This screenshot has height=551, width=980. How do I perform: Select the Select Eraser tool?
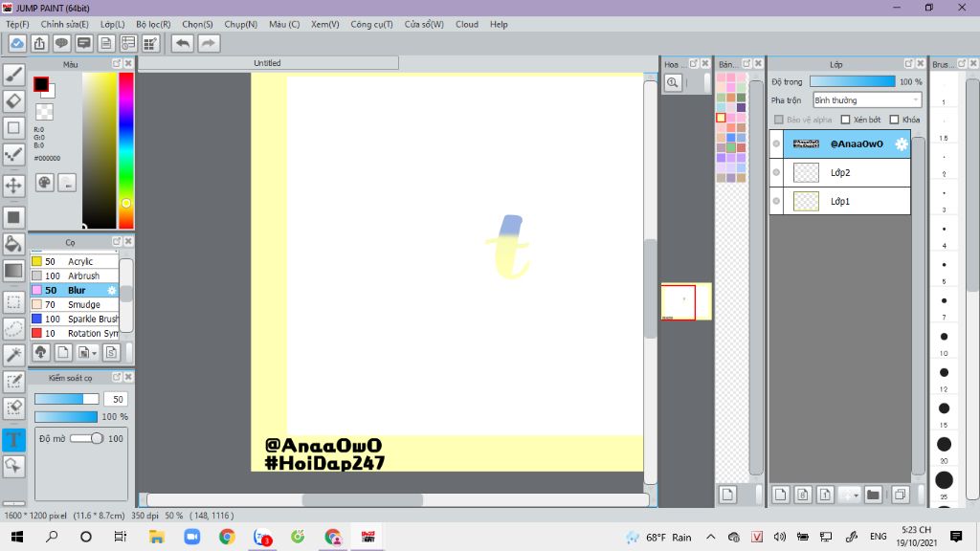13,408
